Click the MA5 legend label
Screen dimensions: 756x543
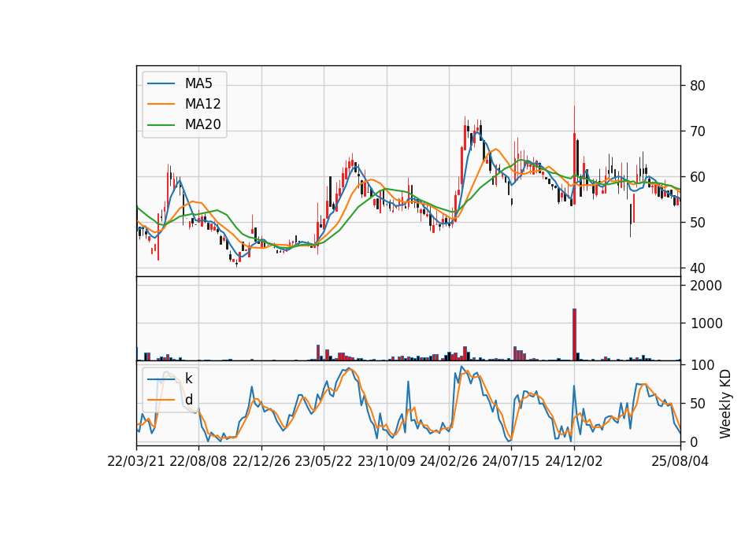[198, 83]
